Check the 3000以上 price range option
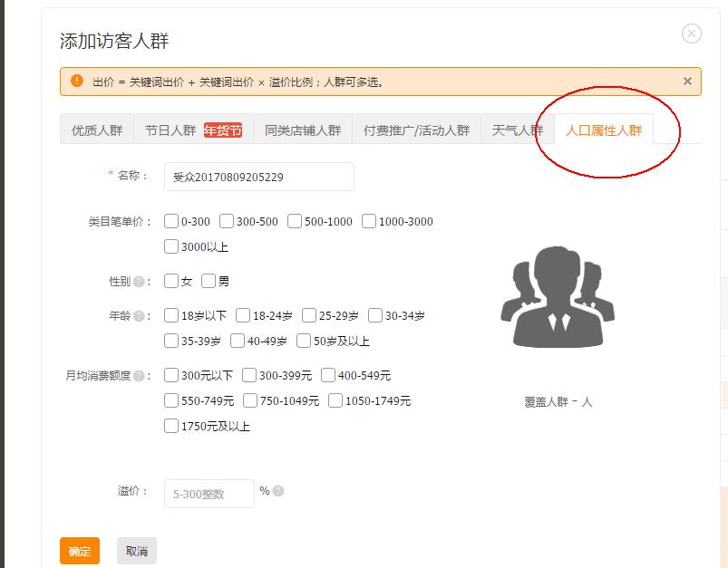The width and height of the screenshot is (728, 568). pyautogui.click(x=173, y=245)
